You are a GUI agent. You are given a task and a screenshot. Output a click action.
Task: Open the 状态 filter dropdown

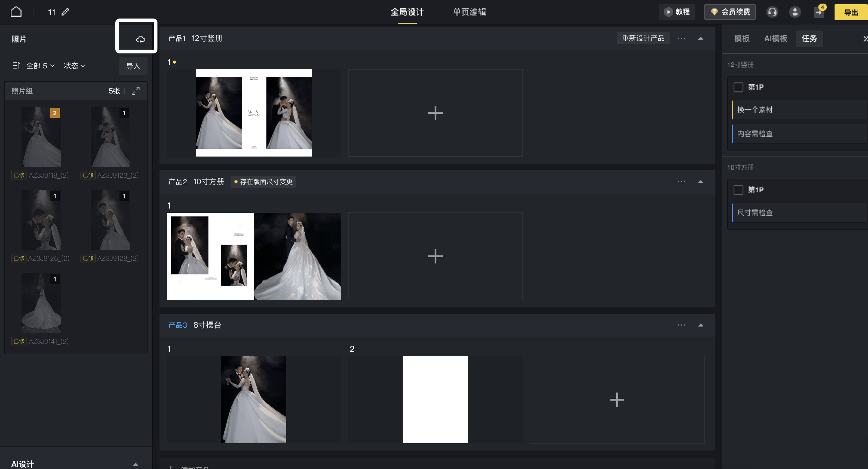(x=74, y=66)
